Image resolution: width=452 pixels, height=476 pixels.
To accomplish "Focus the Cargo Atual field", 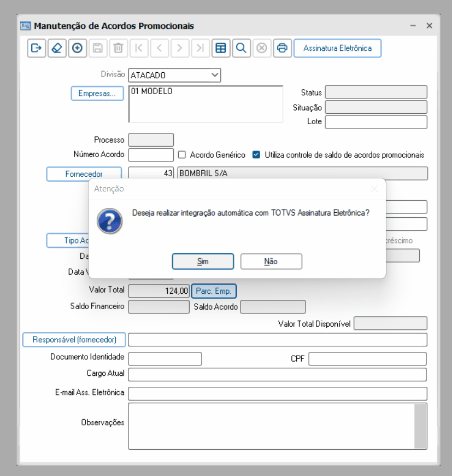I will point(278,374).
